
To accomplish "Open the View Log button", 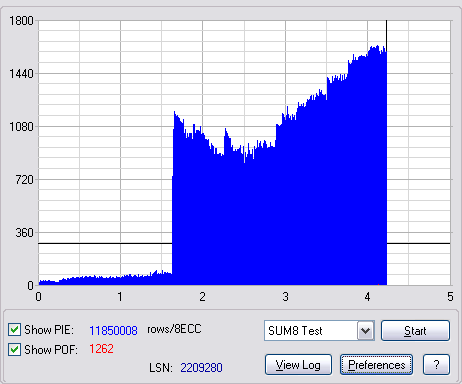I will (298, 365).
